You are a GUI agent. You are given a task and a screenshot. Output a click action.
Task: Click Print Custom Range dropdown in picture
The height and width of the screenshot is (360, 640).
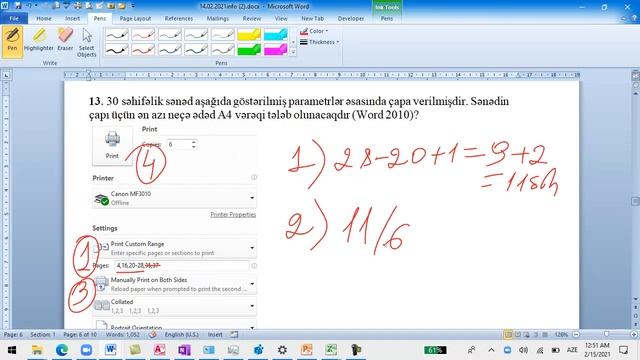[174, 248]
